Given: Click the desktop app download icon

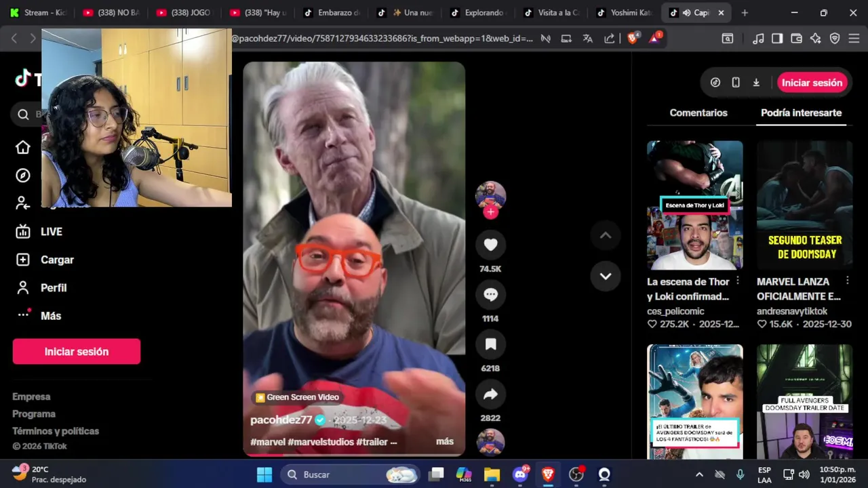Looking at the screenshot, I should [x=756, y=83].
